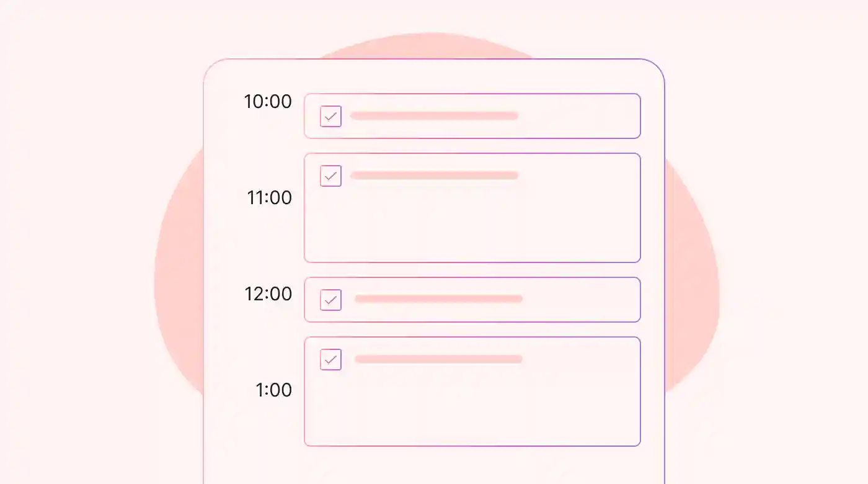This screenshot has height=484, width=868.
Task: Uncheck the checkbox in the 1:00 task
Action: [x=330, y=359]
